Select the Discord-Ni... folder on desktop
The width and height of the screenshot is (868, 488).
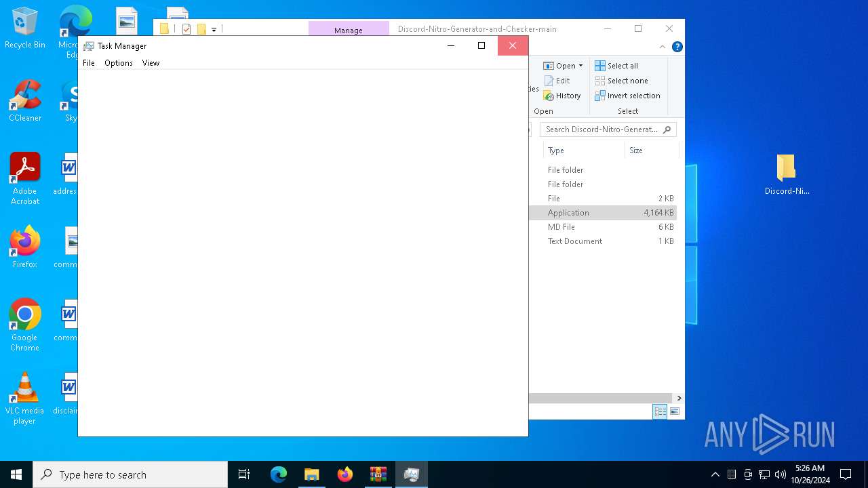(x=787, y=174)
